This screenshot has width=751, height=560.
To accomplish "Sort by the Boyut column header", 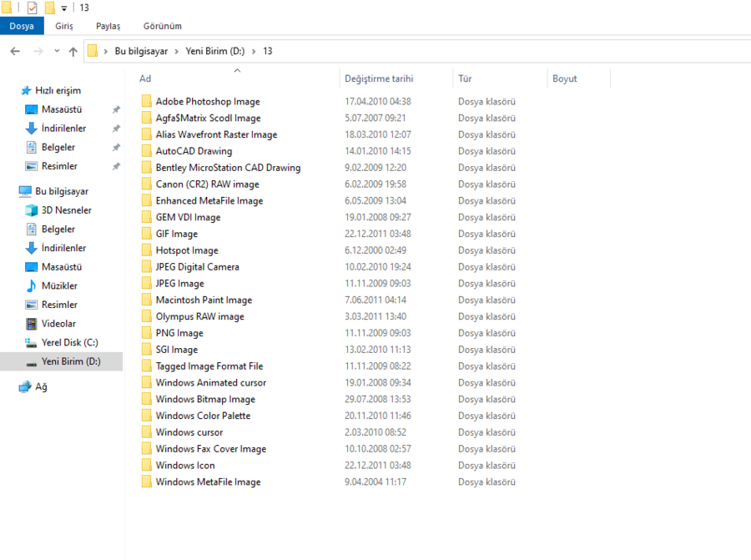I will tap(565, 78).
